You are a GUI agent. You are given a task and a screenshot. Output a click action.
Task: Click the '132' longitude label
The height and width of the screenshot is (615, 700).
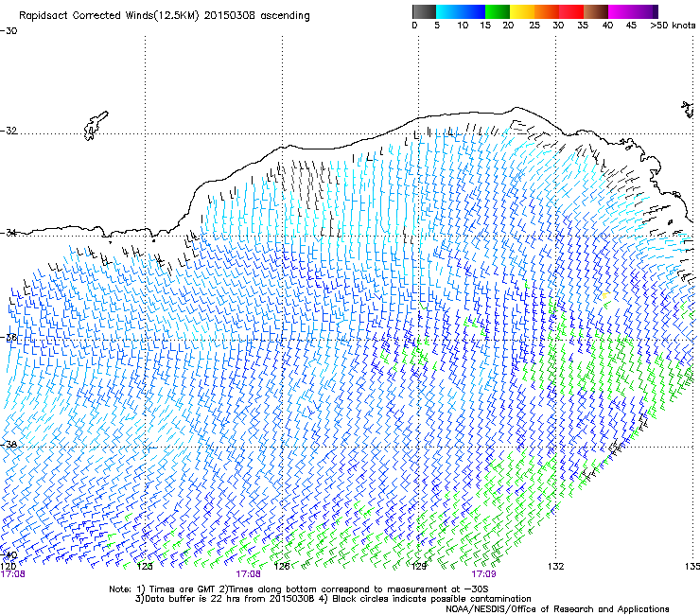click(x=556, y=567)
